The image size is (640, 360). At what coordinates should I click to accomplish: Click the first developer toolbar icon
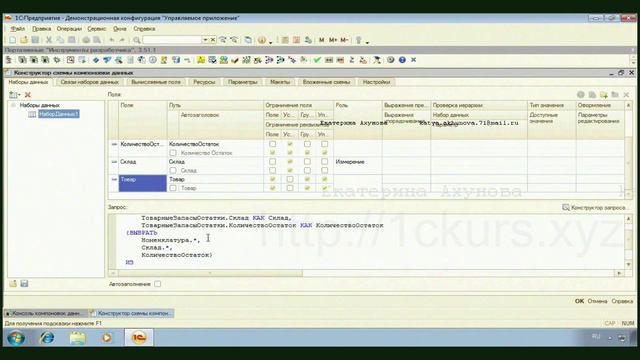coord(9,60)
